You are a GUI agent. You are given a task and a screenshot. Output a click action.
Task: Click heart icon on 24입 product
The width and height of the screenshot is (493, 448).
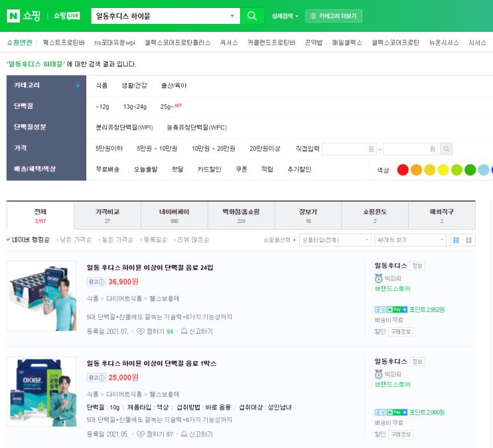click(141, 331)
